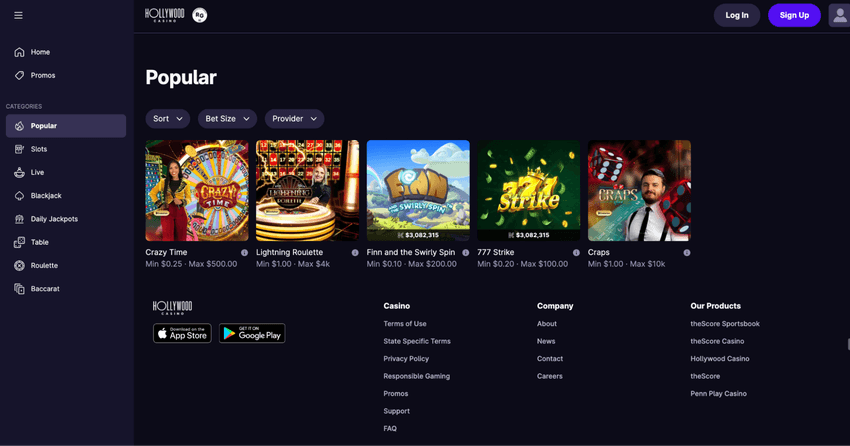Open Promos link in footer
The width and height of the screenshot is (850, 446).
click(396, 393)
